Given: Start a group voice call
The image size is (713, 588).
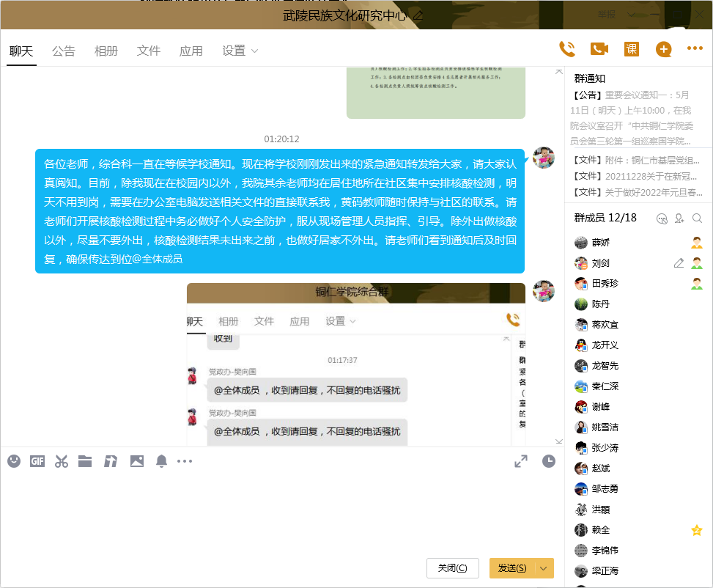Looking at the screenshot, I should 566,49.
